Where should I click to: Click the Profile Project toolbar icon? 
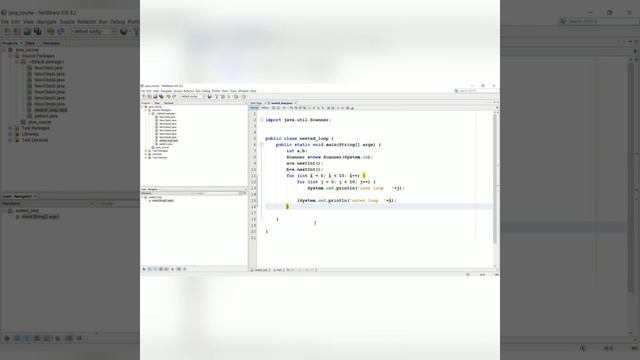244,96
